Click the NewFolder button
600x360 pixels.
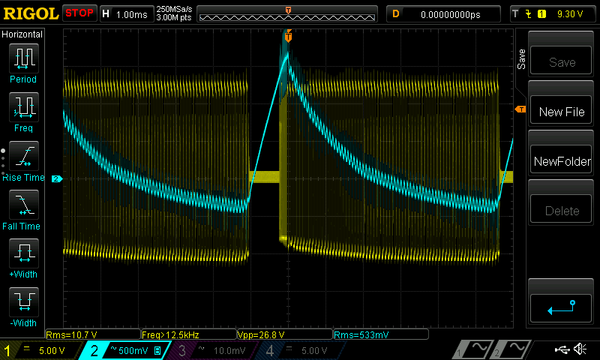point(561,161)
